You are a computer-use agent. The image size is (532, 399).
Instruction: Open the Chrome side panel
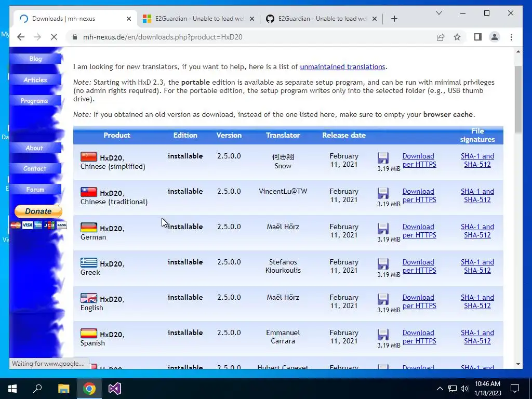click(478, 37)
